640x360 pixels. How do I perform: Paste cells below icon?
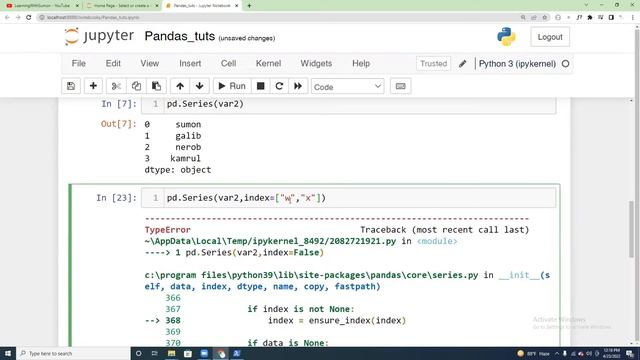click(156, 86)
